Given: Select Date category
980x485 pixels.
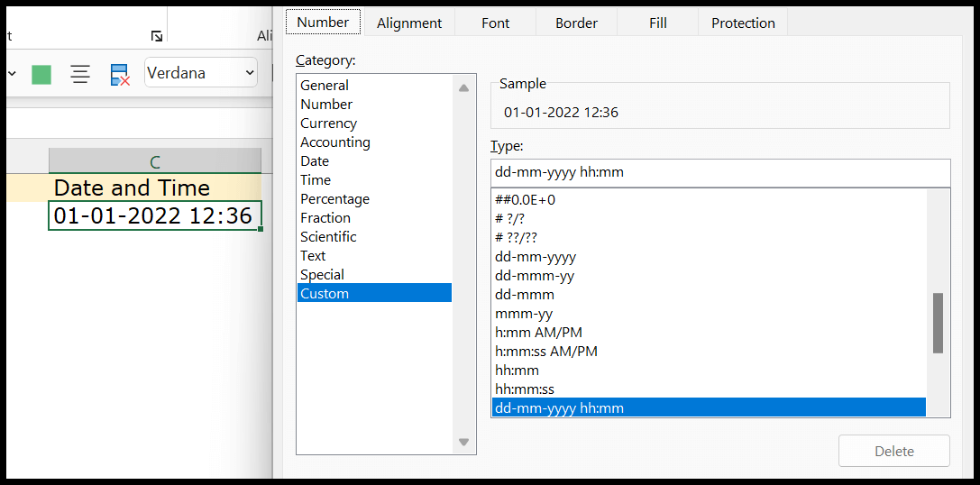Looking at the screenshot, I should pyautogui.click(x=374, y=160).
